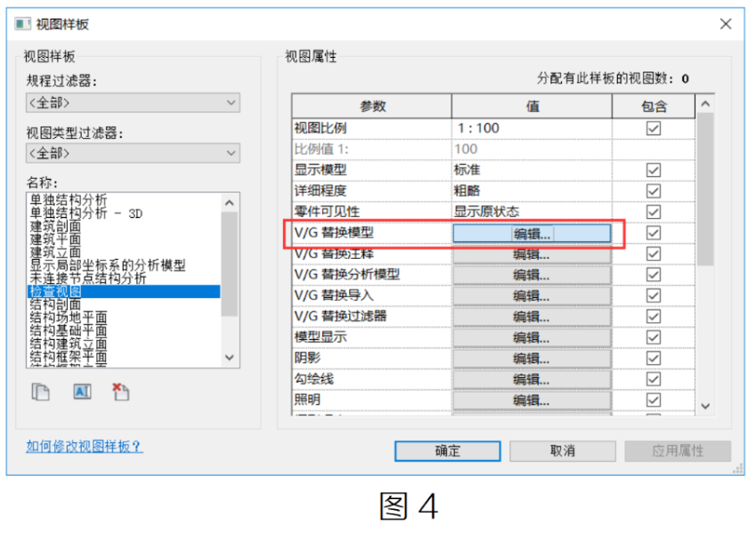
Task: Click 编辑 button for V/G 替换模型
Action: pos(532,234)
